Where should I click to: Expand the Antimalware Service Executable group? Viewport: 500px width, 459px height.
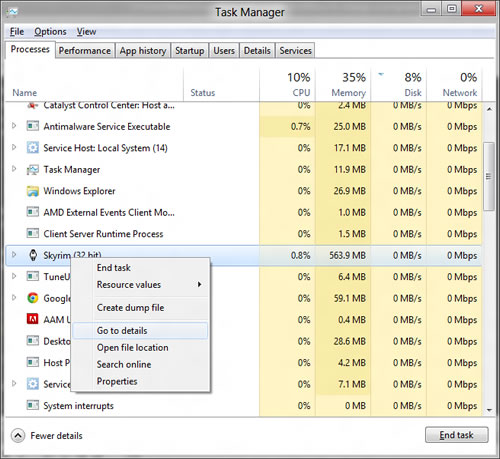click(14, 126)
